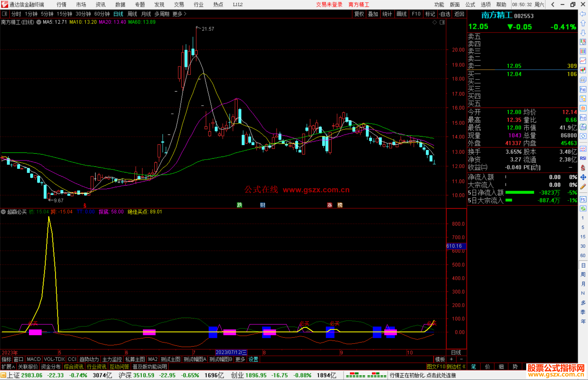Click 行情正在初始化,点击此处连接 link

click(423, 375)
